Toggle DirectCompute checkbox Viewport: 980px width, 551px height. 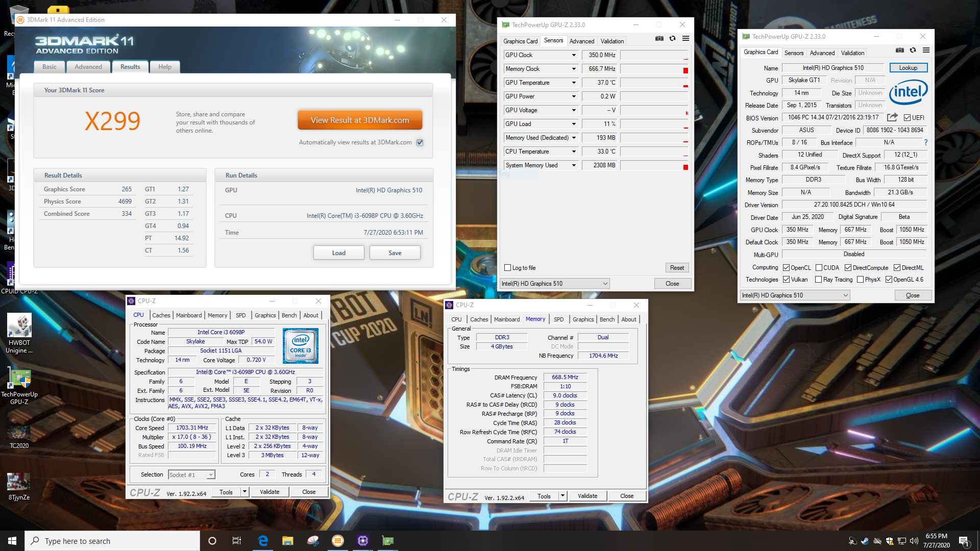coord(848,268)
